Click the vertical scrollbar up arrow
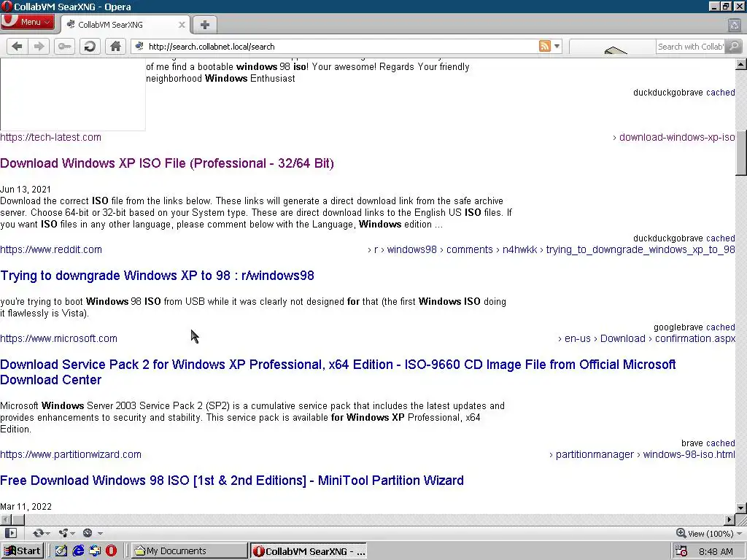The width and height of the screenshot is (747, 560). pos(741,64)
